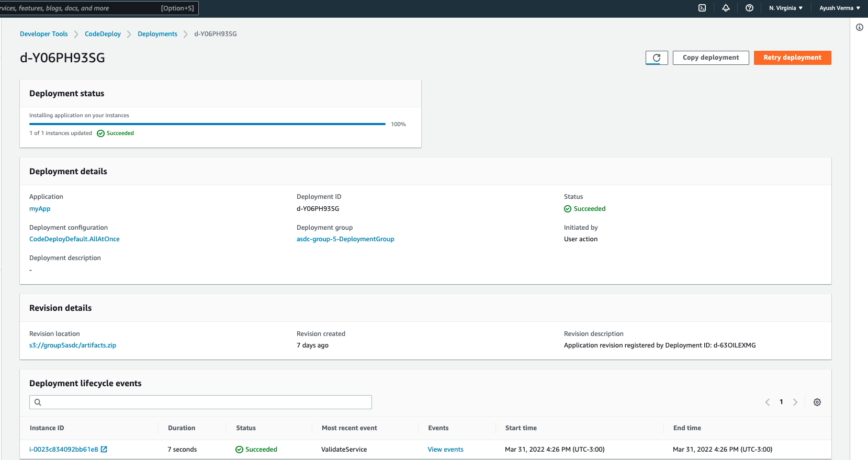
Task: Click View events for the instance
Action: tap(445, 450)
